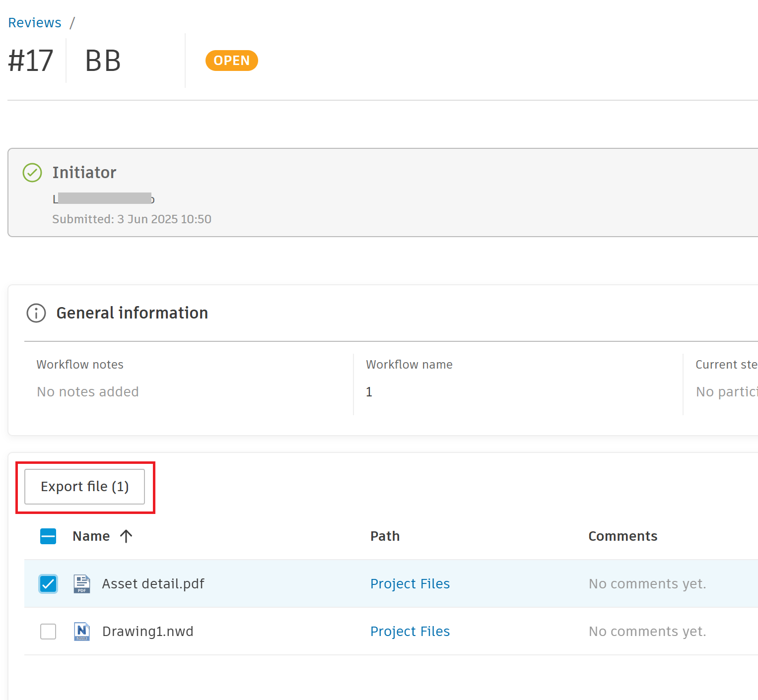The width and height of the screenshot is (758, 700).
Task: Click the Comments column header
Action: (x=623, y=536)
